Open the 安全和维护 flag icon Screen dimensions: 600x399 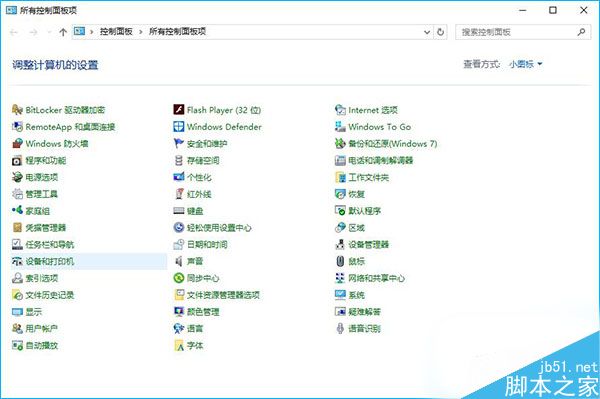(x=179, y=143)
